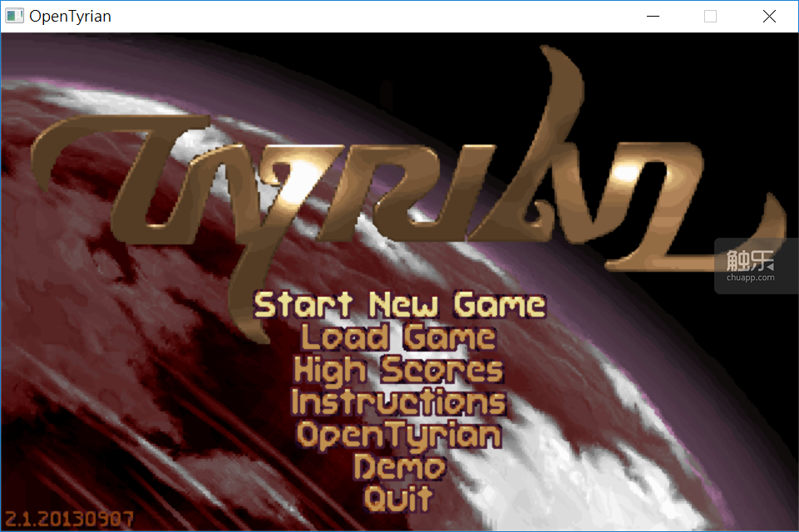Image resolution: width=799 pixels, height=532 pixels.
Task: Close the OpenTyrian window
Action: (769, 17)
